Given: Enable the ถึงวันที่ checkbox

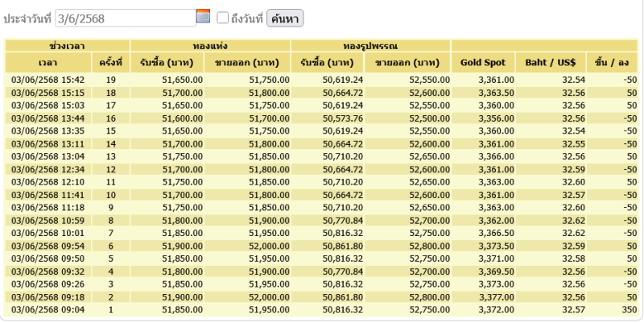Looking at the screenshot, I should pyautogui.click(x=223, y=18).
